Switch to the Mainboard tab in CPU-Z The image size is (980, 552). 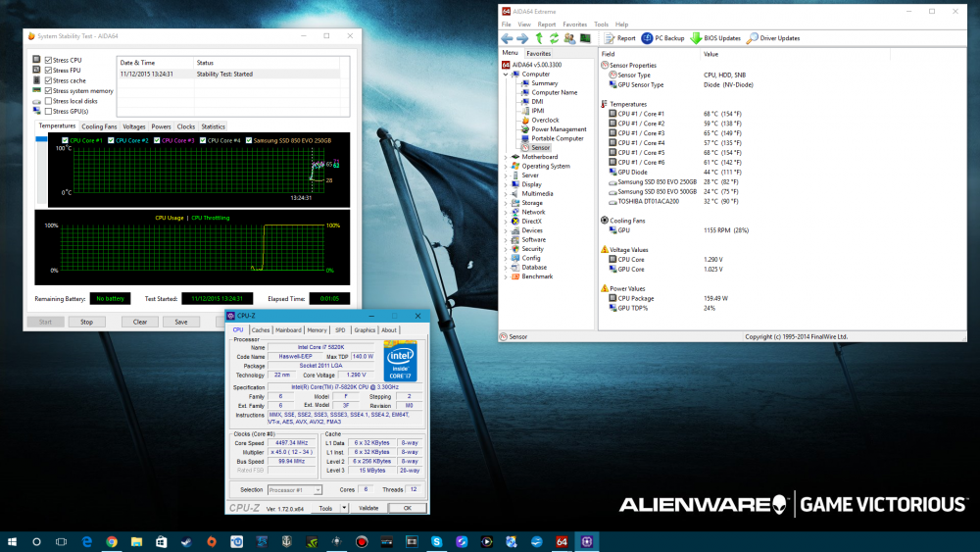[x=288, y=330]
